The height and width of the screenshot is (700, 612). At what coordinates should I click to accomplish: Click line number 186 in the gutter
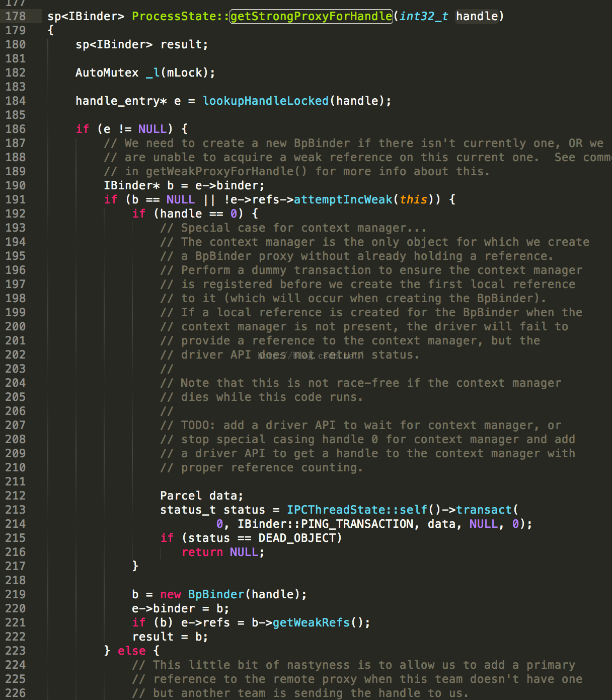[16, 129]
